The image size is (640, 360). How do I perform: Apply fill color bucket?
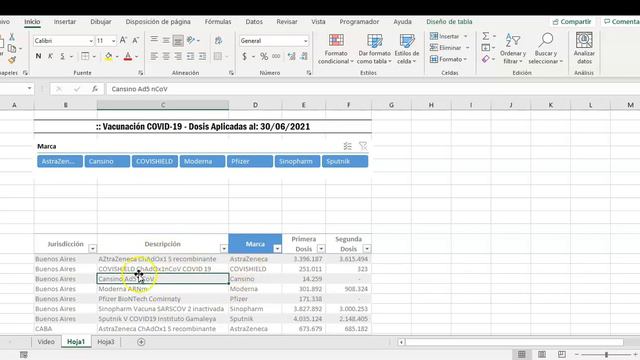[x=108, y=56]
